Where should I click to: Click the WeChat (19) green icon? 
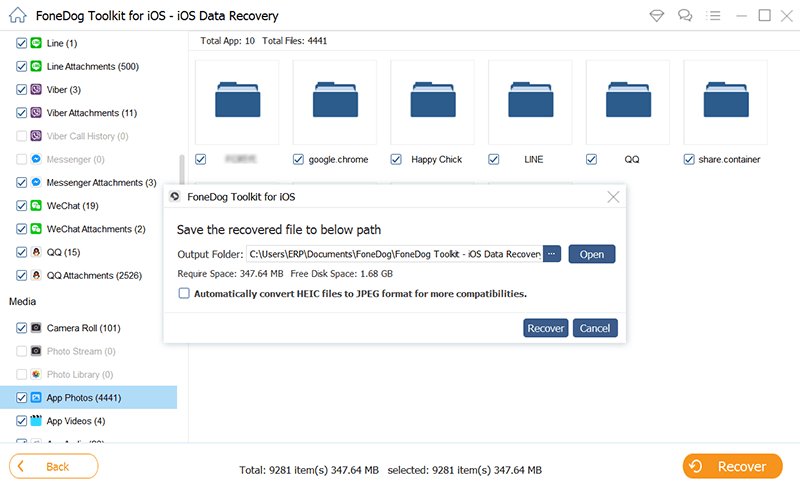pos(36,206)
